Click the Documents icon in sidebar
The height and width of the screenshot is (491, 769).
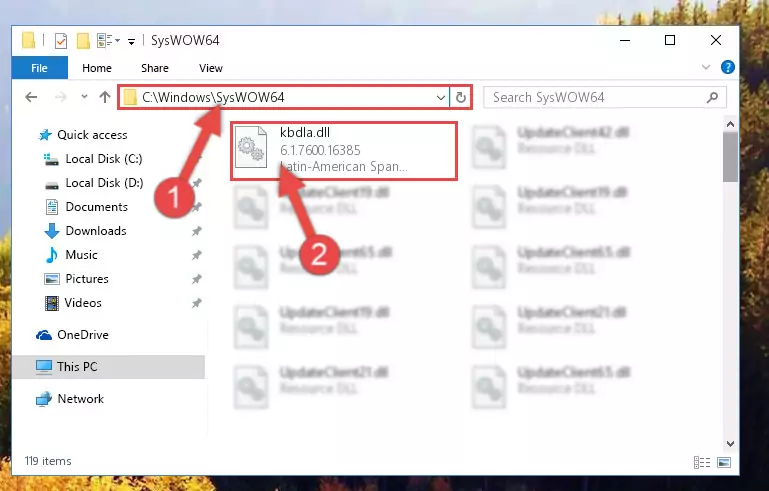[x=51, y=207]
